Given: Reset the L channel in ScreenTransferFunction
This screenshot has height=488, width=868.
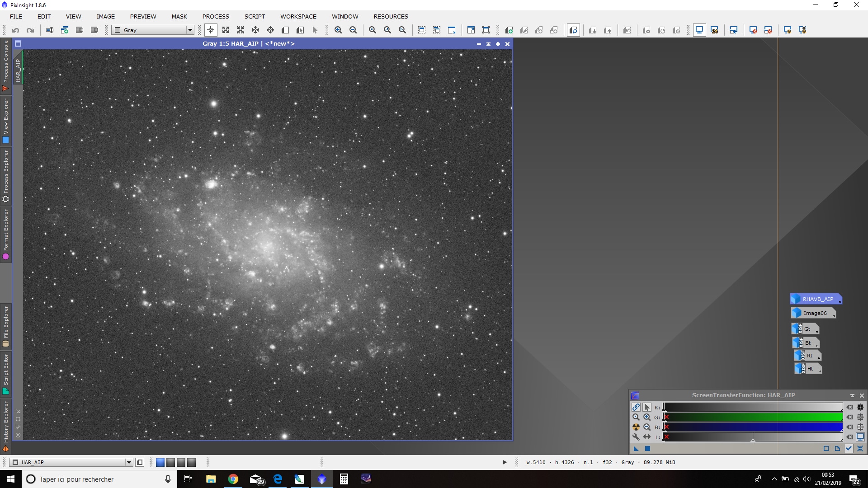Looking at the screenshot, I should tap(850, 437).
